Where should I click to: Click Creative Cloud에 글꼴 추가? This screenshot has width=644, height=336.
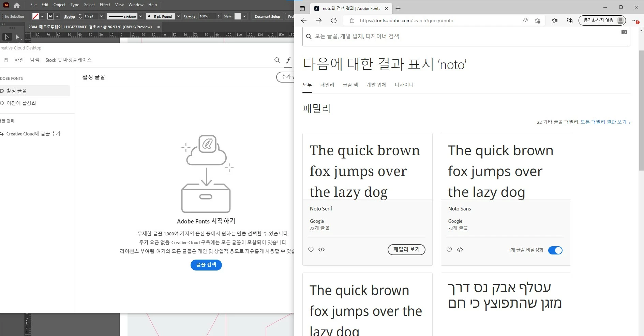click(x=33, y=134)
